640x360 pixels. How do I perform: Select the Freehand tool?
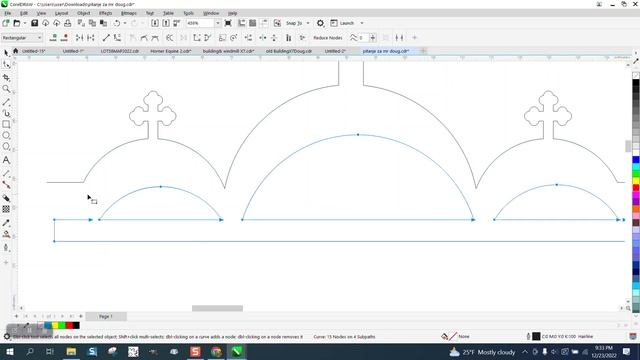[6, 102]
